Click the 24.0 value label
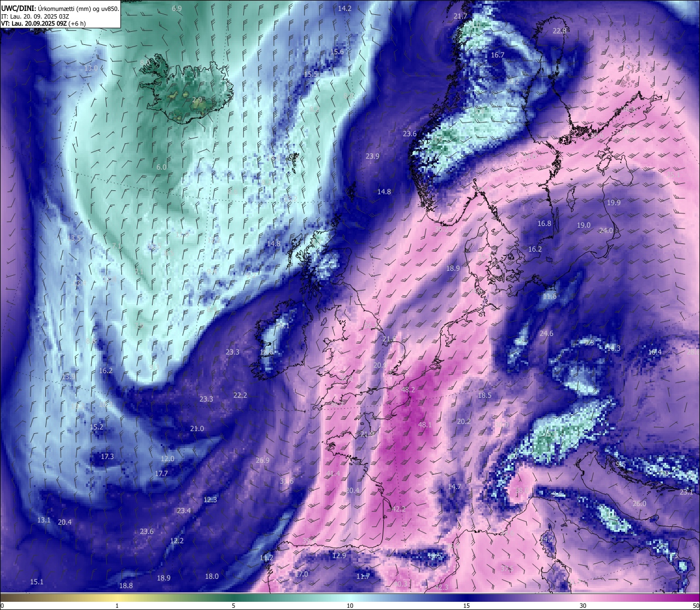Screen dimensions: 700x610 click(x=606, y=230)
